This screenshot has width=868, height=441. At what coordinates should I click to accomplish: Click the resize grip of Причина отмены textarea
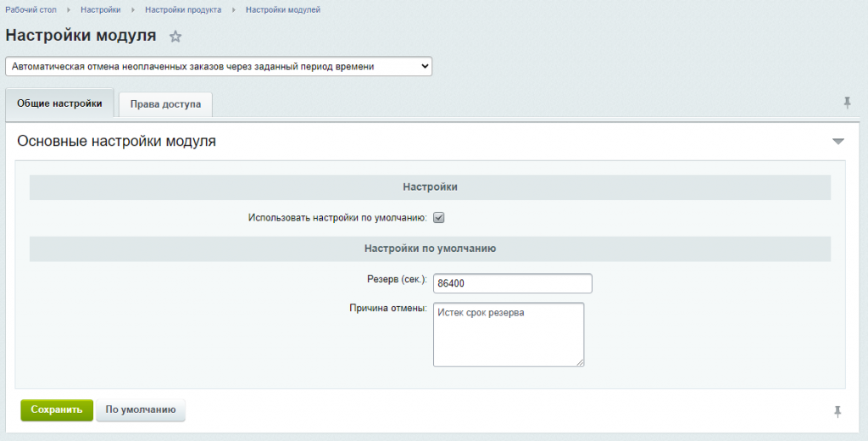pos(580,362)
